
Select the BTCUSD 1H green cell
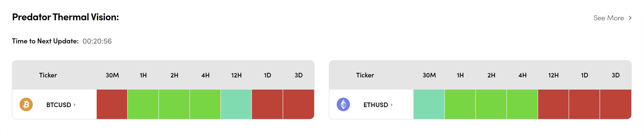coord(143,104)
